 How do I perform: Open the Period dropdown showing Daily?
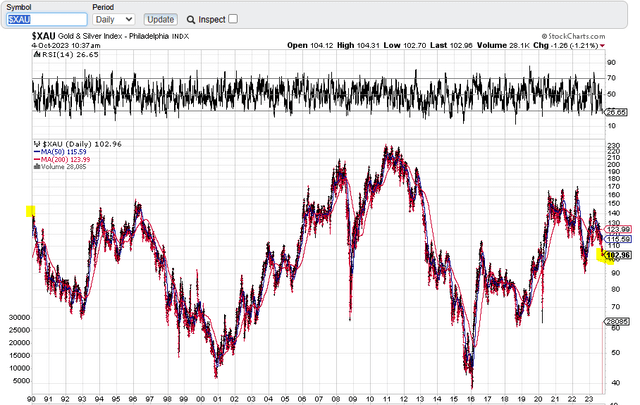click(114, 19)
